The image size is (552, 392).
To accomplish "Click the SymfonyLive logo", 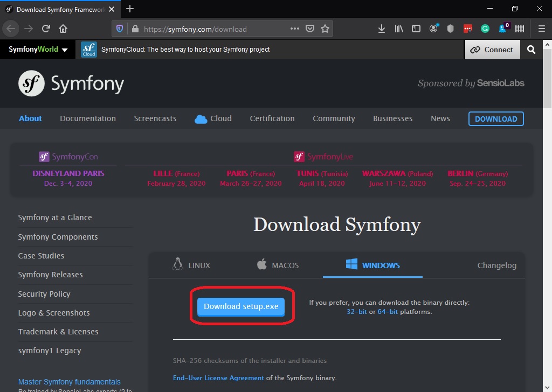I will point(323,157).
